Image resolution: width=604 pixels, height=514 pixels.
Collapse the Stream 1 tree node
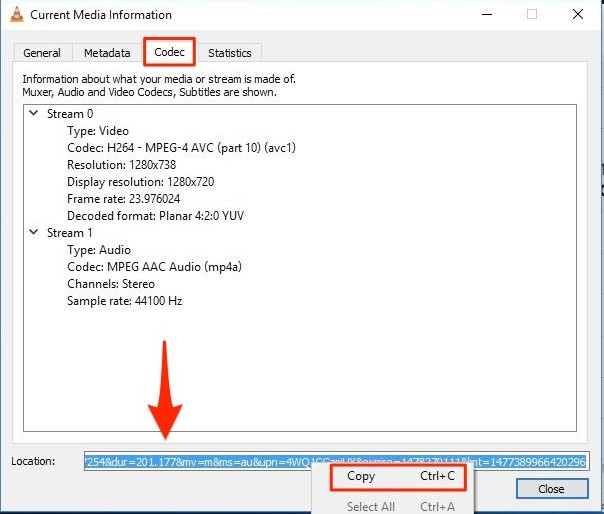coord(34,232)
